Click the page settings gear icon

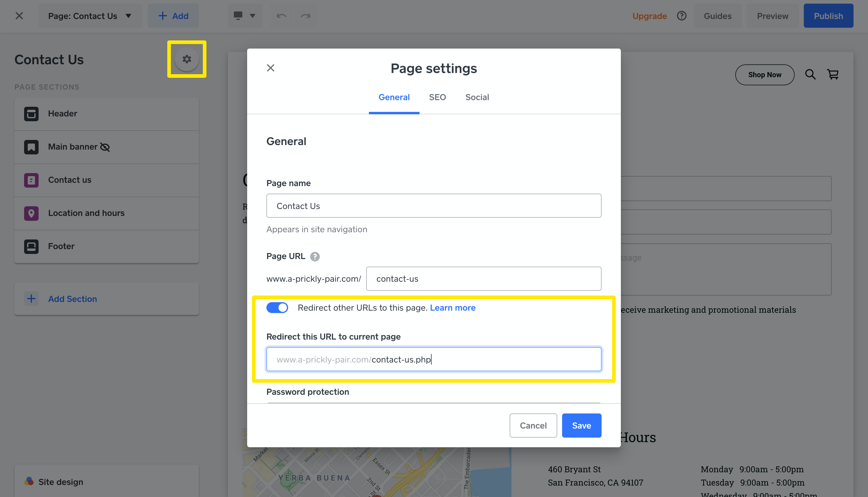pyautogui.click(x=187, y=59)
